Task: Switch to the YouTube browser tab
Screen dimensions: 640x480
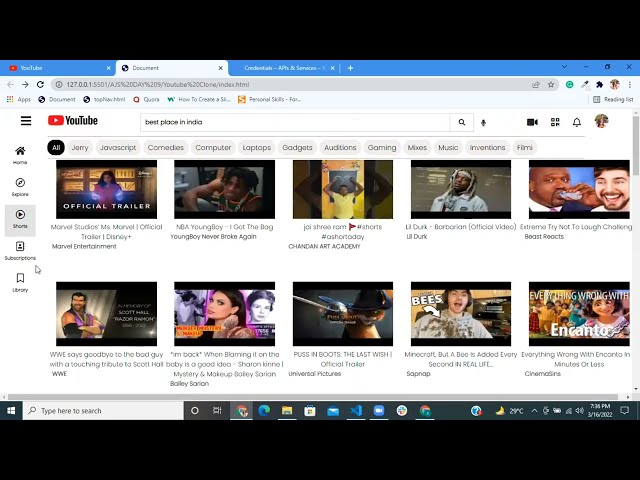Action: pos(58,68)
